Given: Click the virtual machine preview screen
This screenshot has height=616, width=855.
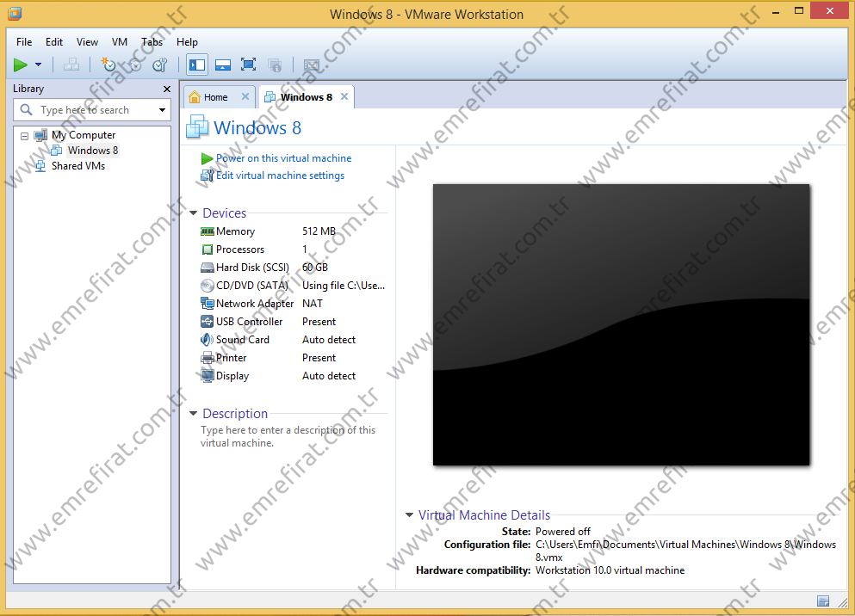Looking at the screenshot, I should pos(621,324).
